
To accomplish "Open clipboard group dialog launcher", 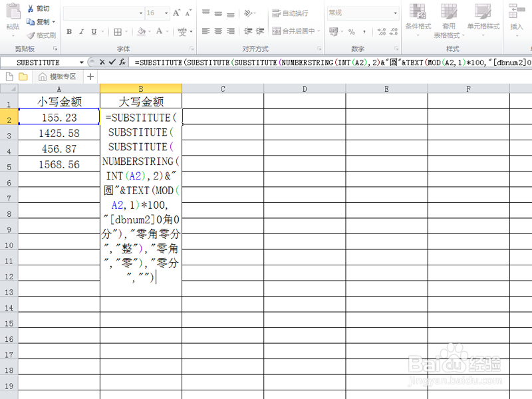I will pyautogui.click(x=55, y=49).
